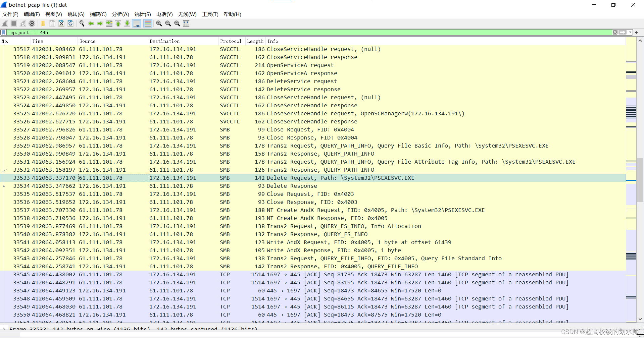
Task: Sort by the No. column header
Action: [15, 41]
